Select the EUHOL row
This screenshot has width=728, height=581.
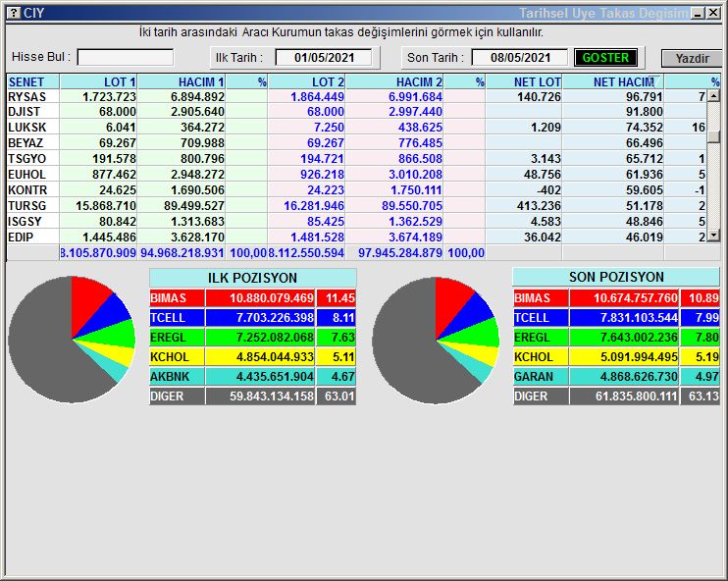(x=357, y=175)
